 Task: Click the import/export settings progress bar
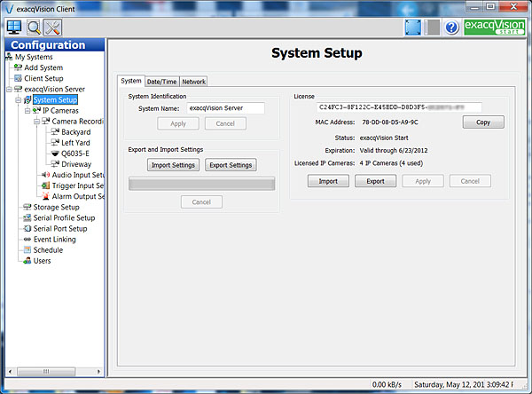(x=201, y=184)
